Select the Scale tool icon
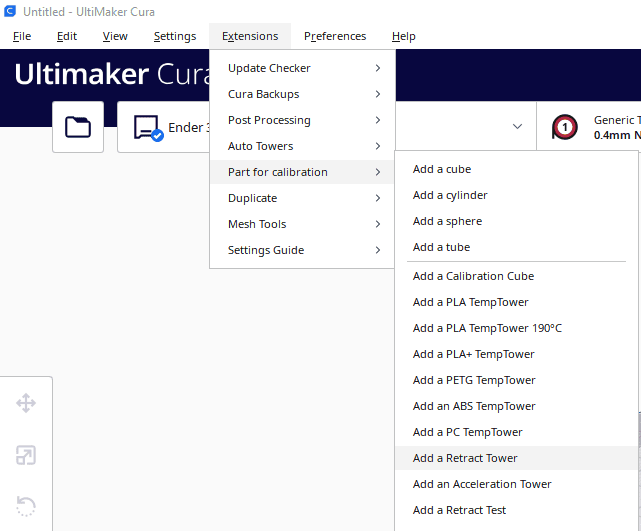 tap(26, 455)
